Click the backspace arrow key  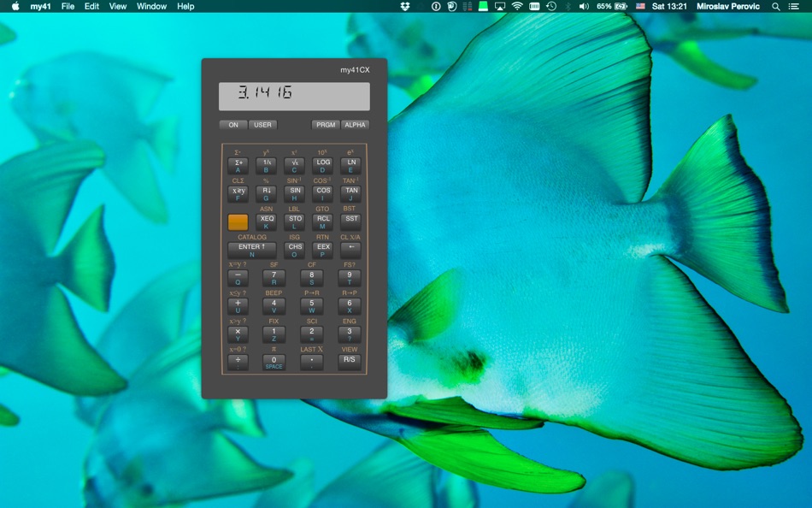click(x=350, y=251)
